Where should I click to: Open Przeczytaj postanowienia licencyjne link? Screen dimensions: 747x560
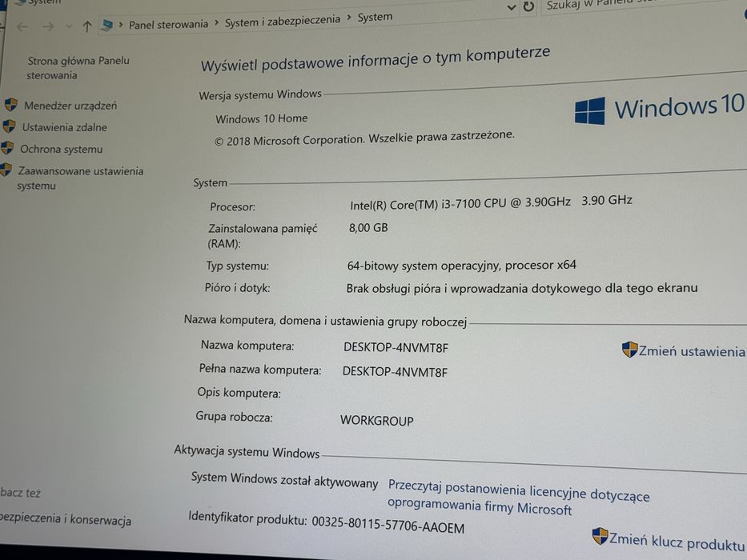518,498
